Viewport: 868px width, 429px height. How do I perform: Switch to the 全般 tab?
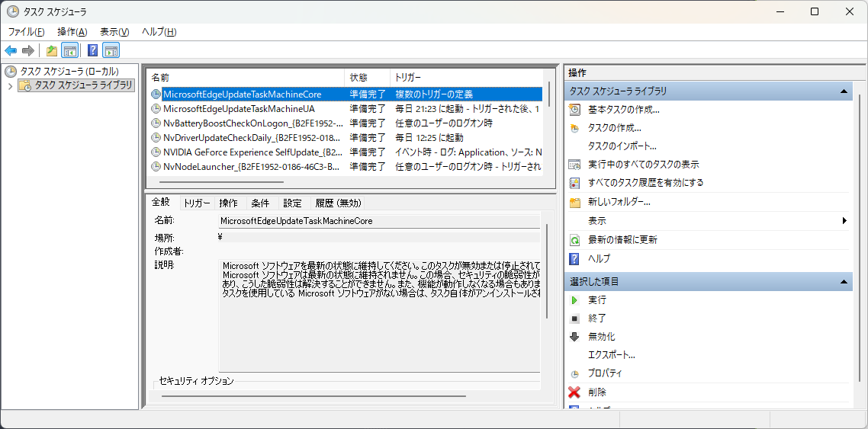(x=161, y=203)
